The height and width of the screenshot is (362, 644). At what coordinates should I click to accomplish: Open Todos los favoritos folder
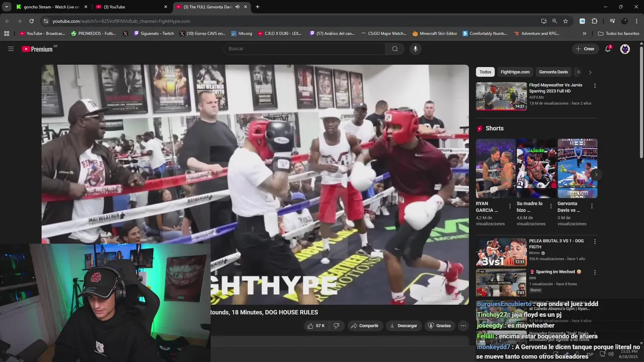pos(618,34)
